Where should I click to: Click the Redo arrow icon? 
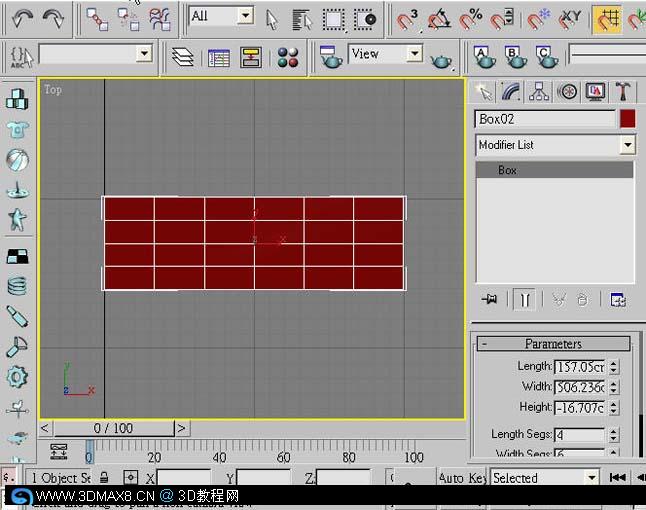[54, 19]
